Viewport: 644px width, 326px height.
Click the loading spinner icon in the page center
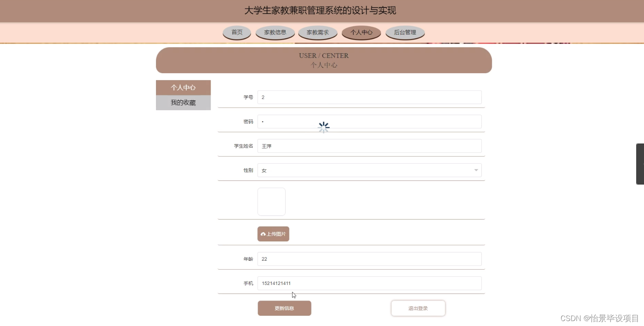click(323, 127)
